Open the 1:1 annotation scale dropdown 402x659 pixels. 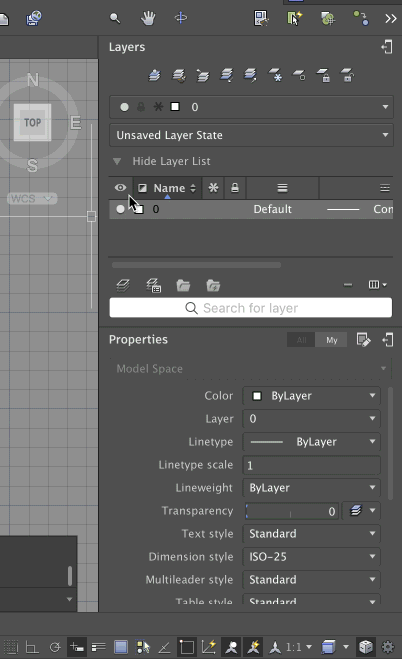tap(299, 647)
